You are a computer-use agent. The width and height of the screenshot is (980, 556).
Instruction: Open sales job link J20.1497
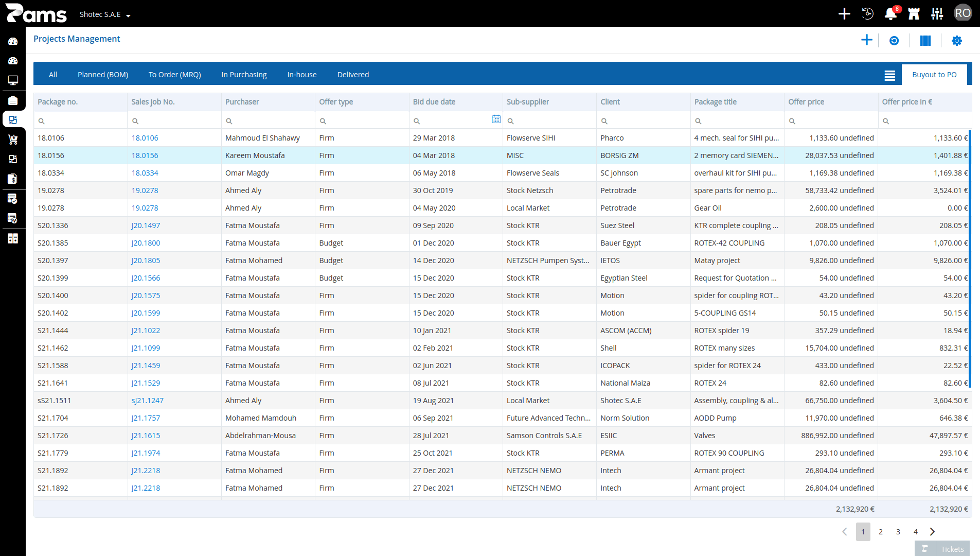pyautogui.click(x=146, y=225)
